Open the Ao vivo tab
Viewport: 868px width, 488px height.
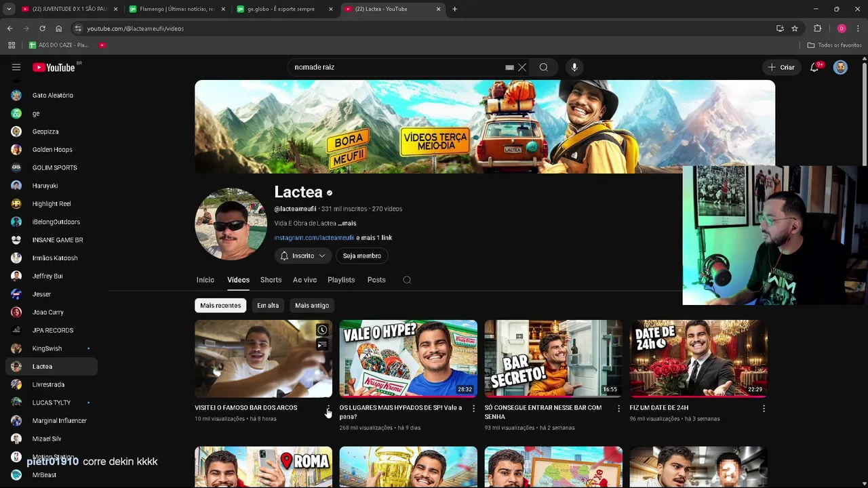[x=304, y=280]
